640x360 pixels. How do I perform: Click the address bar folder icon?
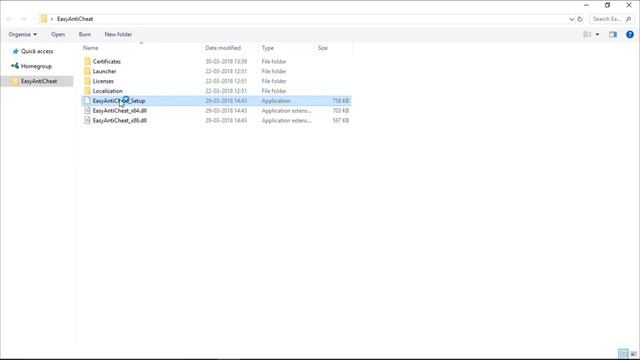[44, 19]
